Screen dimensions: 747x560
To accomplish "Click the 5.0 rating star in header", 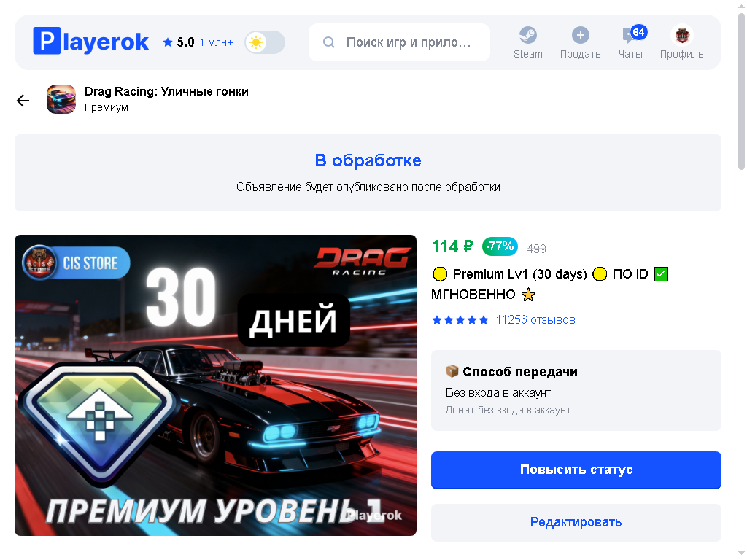I will click(x=167, y=42).
